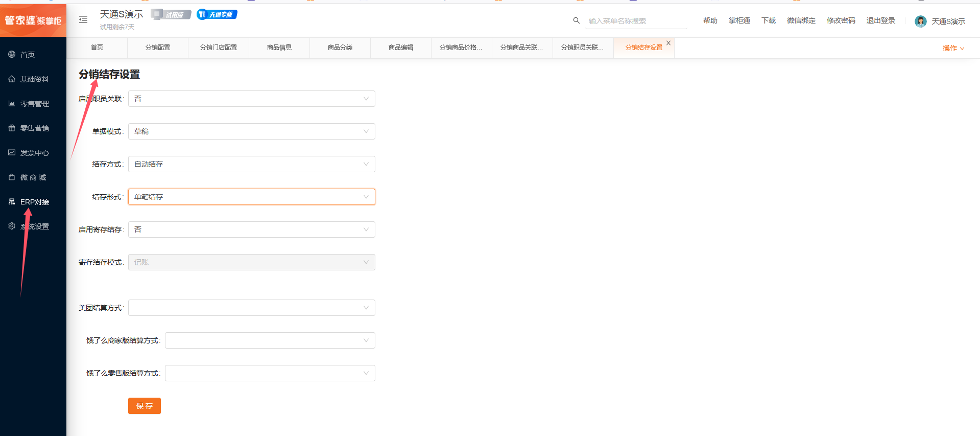This screenshot has height=436, width=980.
Task: Switch to the 商品信息 tab
Action: tap(279, 48)
